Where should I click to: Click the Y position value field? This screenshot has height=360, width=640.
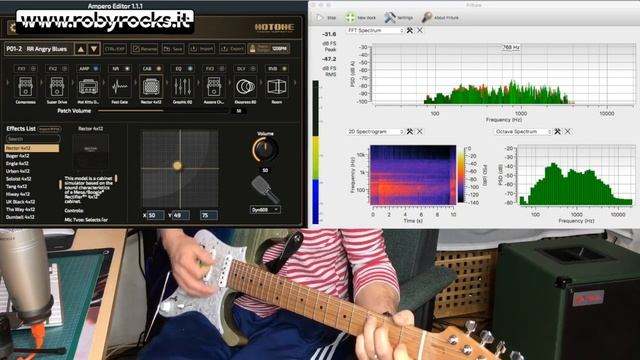click(180, 215)
